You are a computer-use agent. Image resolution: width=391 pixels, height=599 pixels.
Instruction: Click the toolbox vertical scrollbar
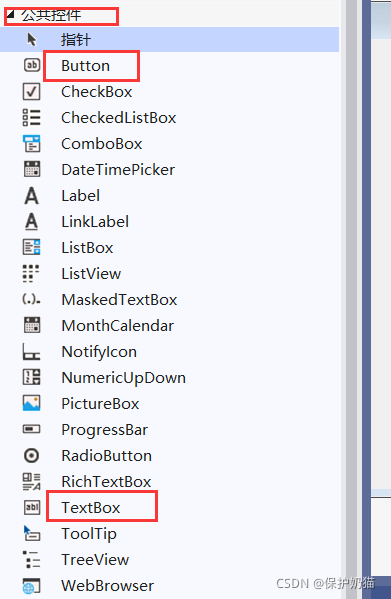351,300
